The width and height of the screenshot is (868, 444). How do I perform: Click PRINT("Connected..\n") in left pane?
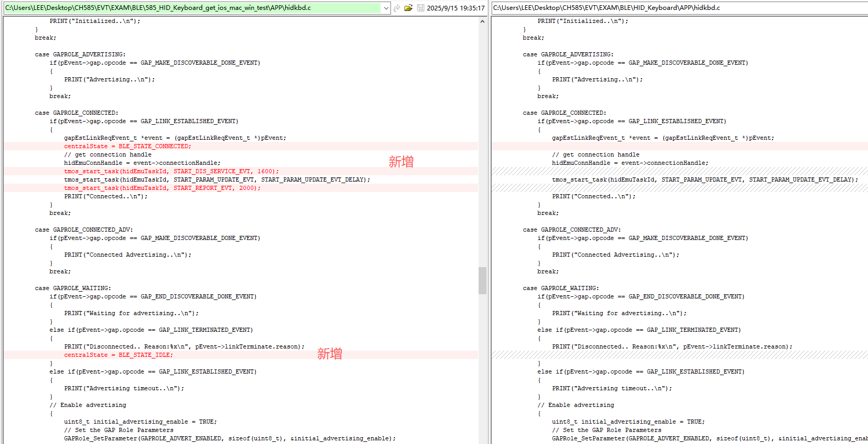coord(106,196)
